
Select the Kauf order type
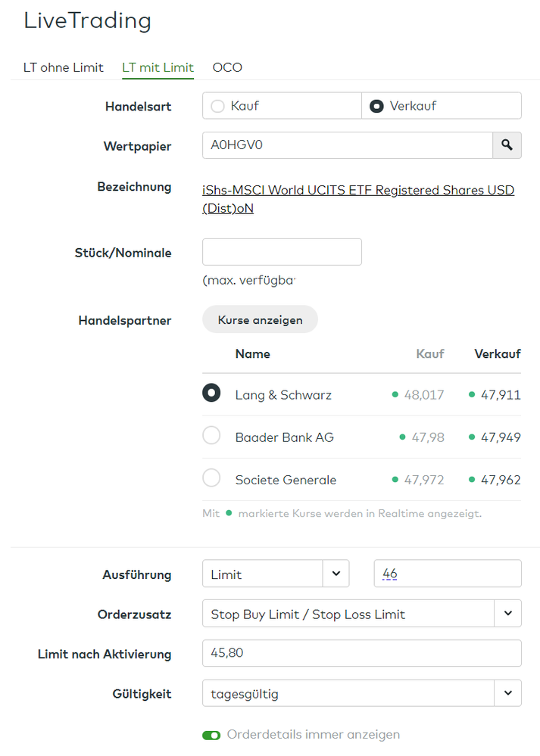pyautogui.click(x=220, y=105)
